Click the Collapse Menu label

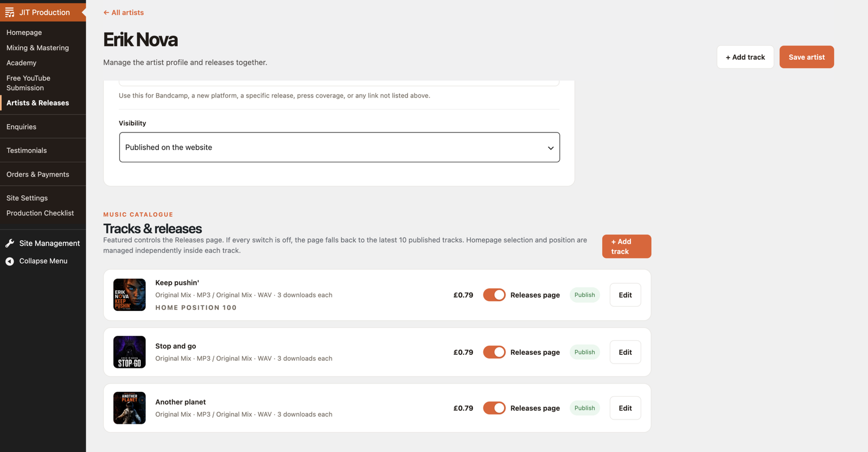click(43, 261)
